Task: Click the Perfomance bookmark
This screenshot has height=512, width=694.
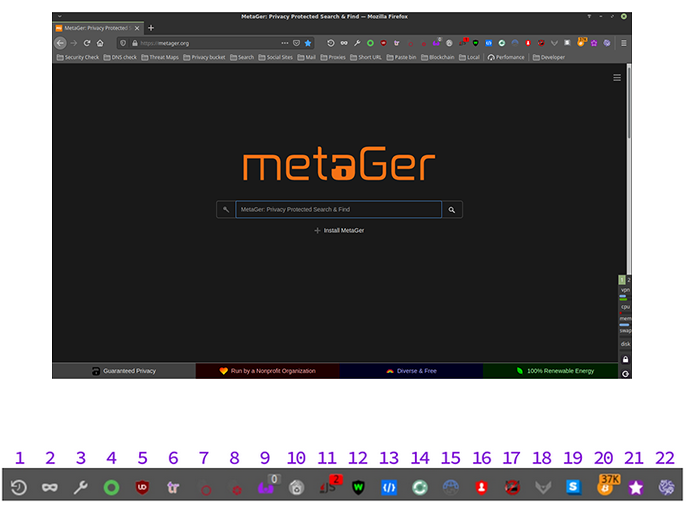Action: tap(506, 57)
